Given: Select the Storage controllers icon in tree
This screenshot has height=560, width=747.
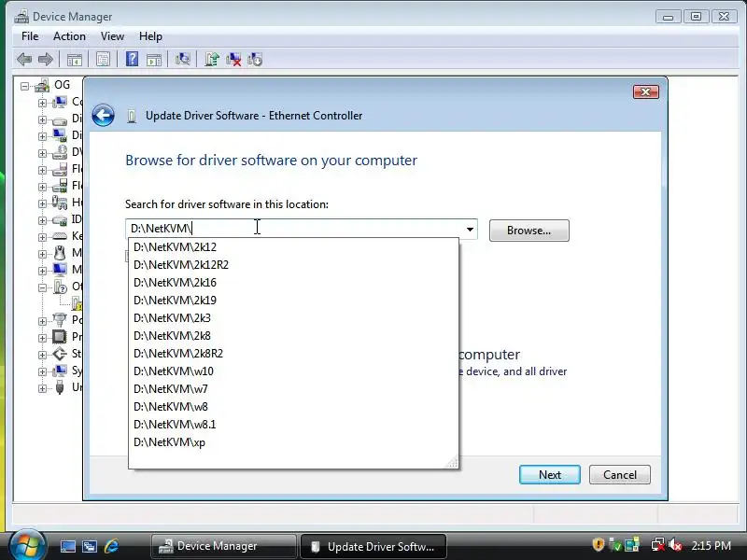Looking at the screenshot, I should point(60,354).
